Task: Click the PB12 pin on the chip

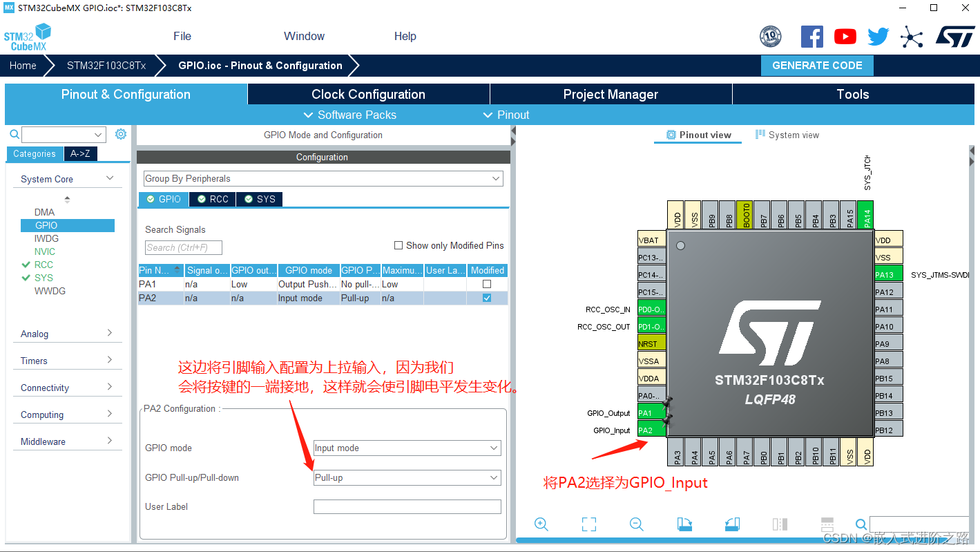Action: pos(888,430)
